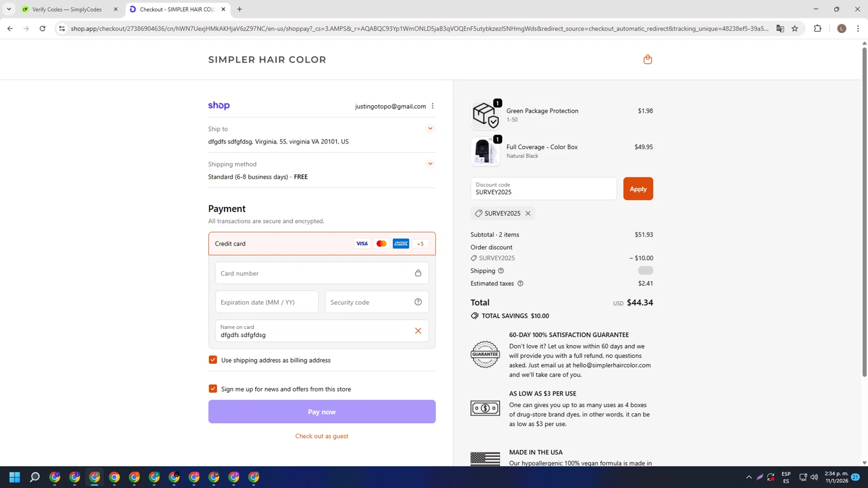Click the Name on card field
The height and width of the screenshot is (488, 868).
click(x=322, y=331)
